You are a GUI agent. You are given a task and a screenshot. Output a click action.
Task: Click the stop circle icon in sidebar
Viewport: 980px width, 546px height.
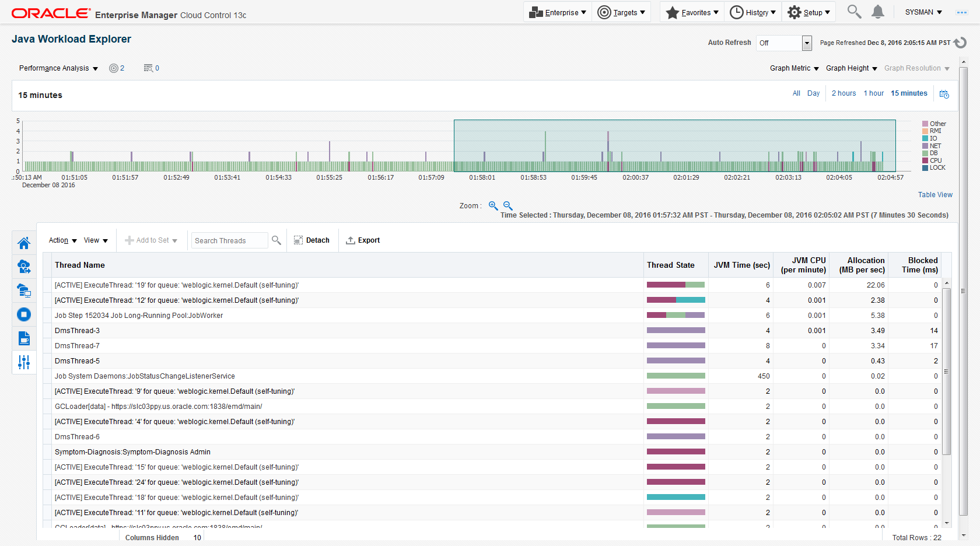coord(24,315)
